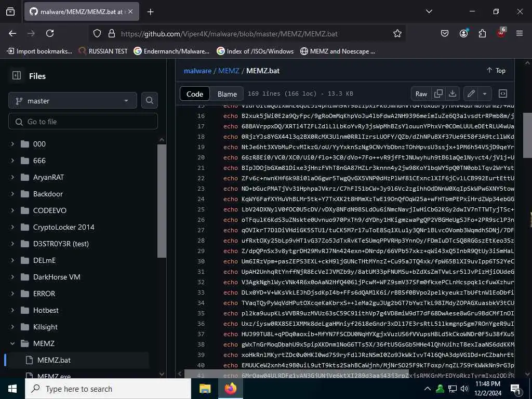
Task: Select code line number 25
Action: click(201, 209)
